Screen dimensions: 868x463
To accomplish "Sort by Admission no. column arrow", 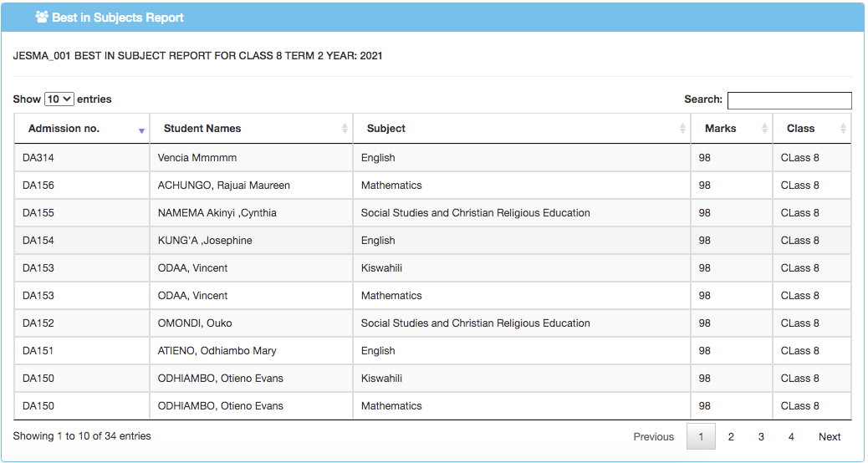I will 141,130.
